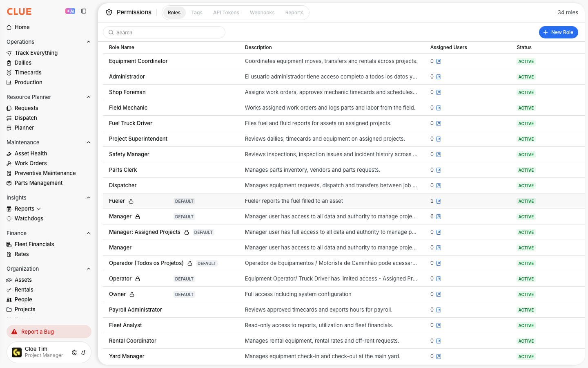Image resolution: width=588 pixels, height=368 pixels.
Task: Open assigned users link for Fueler
Action: coord(439,201)
